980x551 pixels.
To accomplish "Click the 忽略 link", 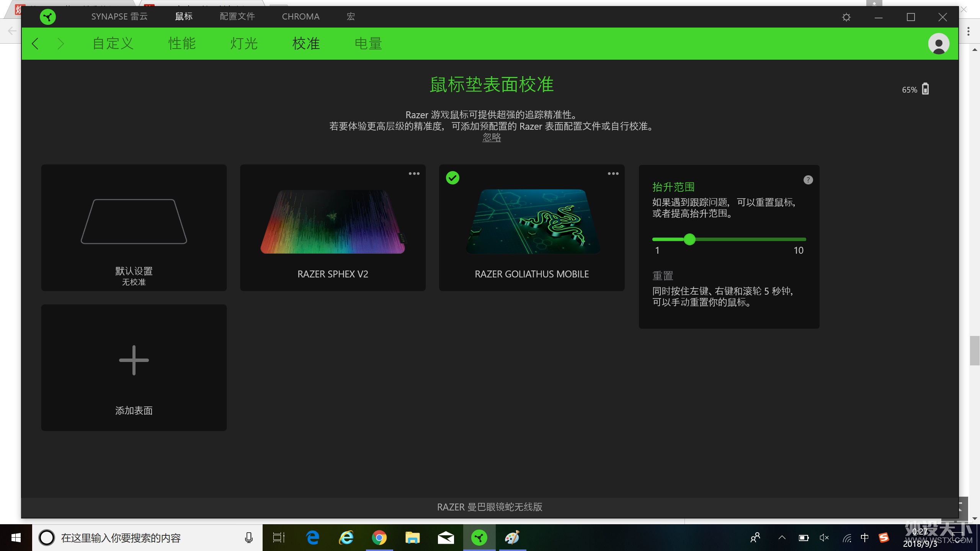I will pyautogui.click(x=492, y=137).
